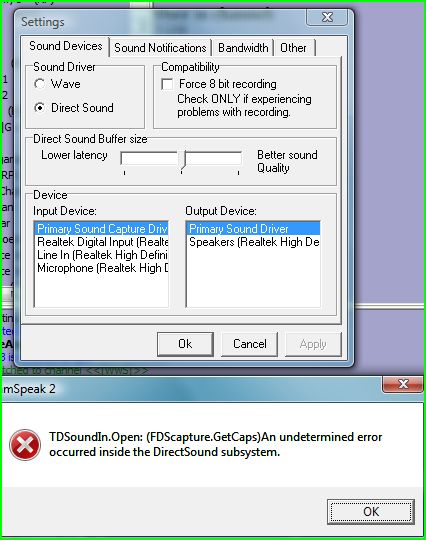Click Ok in the Settings dialog
The height and width of the screenshot is (540, 426).
[185, 344]
